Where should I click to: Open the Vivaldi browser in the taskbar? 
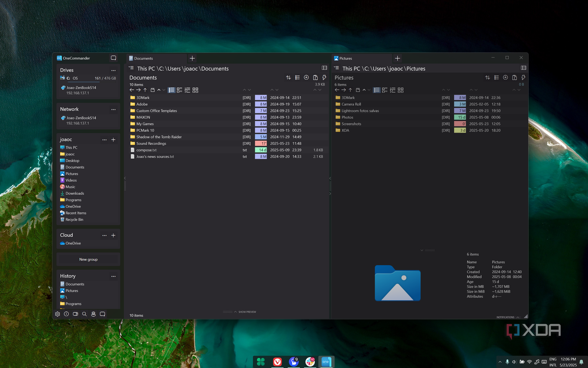(277, 362)
